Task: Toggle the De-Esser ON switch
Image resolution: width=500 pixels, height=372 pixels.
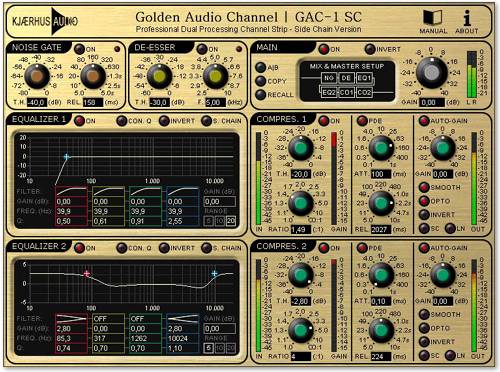Action: pos(202,49)
